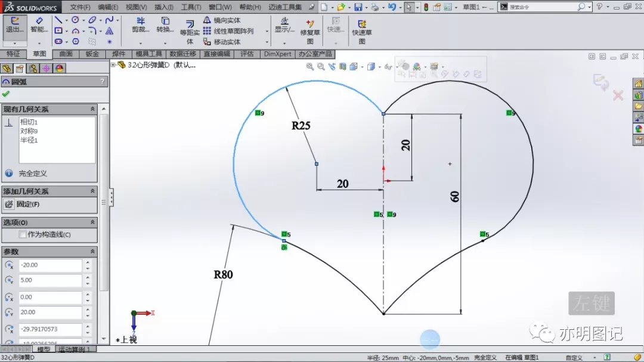The image size is (644, 362).
Task: Open the Tools (工具) menu
Action: pos(191,7)
